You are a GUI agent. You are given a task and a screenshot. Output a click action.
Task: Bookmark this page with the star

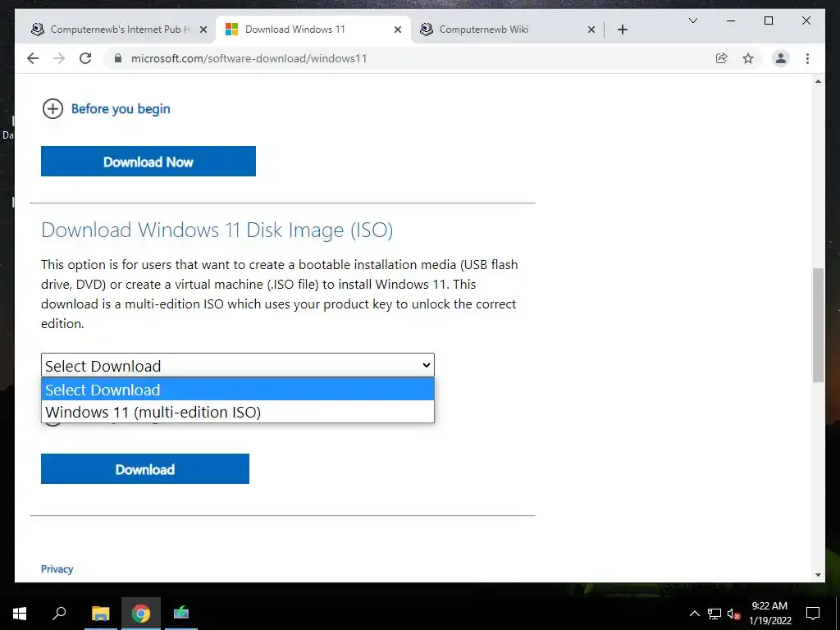pyautogui.click(x=748, y=58)
